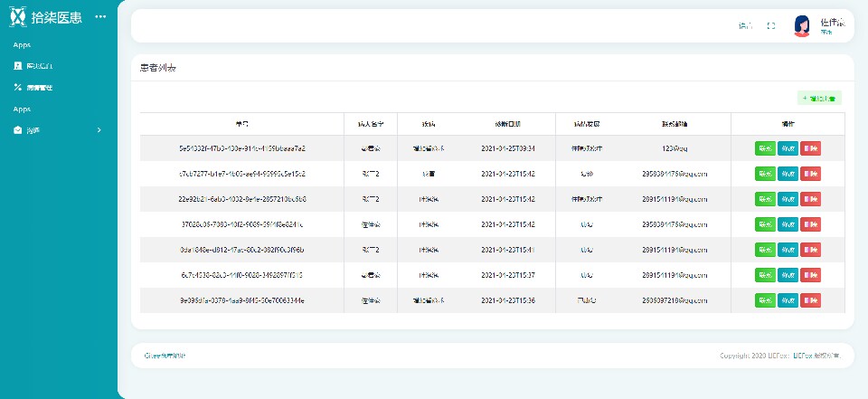Click blue edit button for row c7cb7277
This screenshot has height=399, width=868.
coord(788,174)
